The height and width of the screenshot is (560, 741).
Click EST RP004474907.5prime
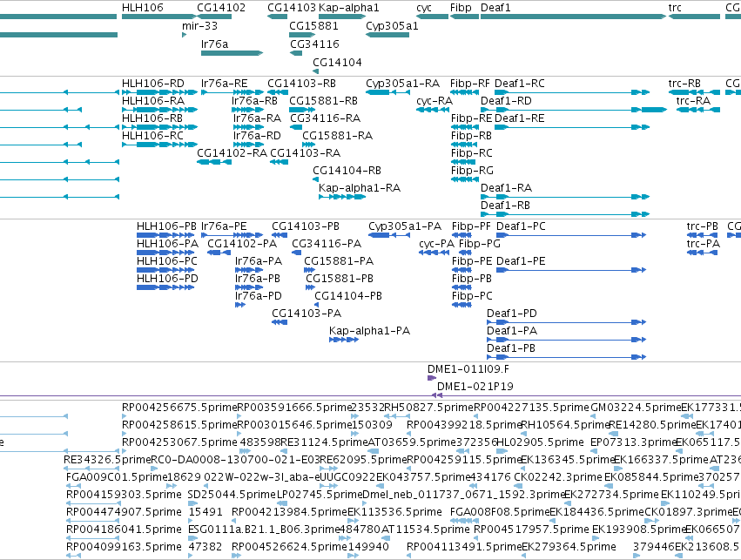(93, 522)
